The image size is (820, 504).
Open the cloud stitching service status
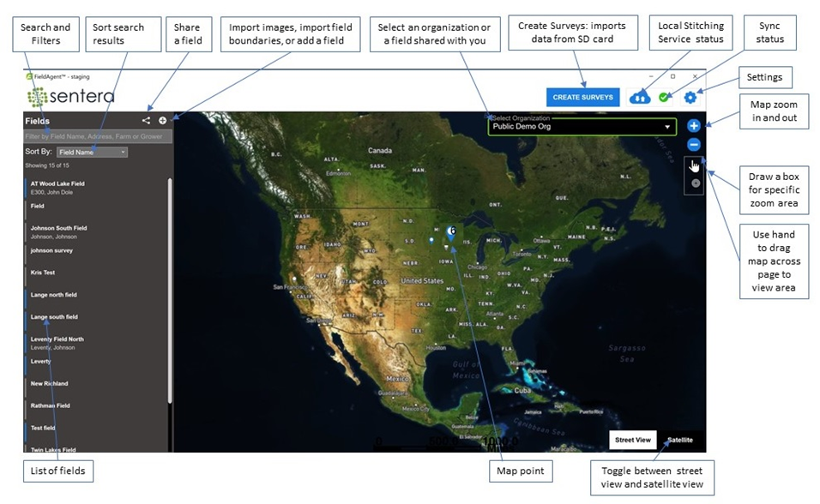pos(640,98)
